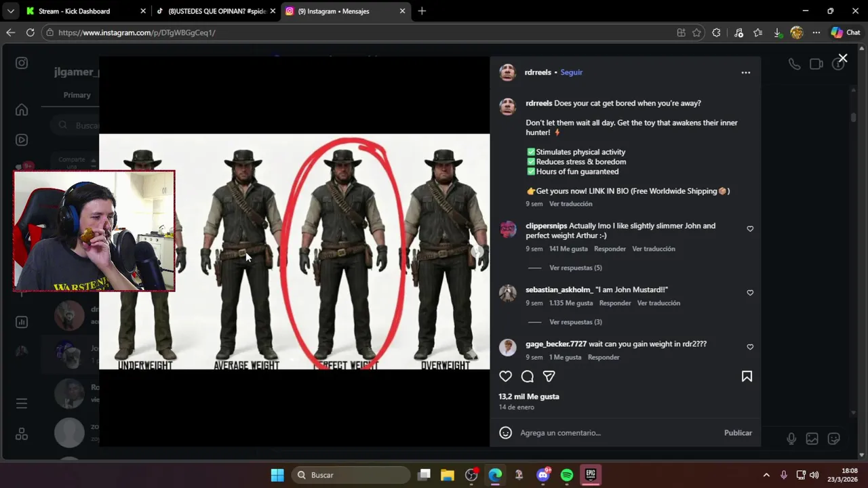Image resolution: width=868 pixels, height=488 pixels.
Task: Advance to the next image with the carousel arrow
Action: click(x=477, y=251)
